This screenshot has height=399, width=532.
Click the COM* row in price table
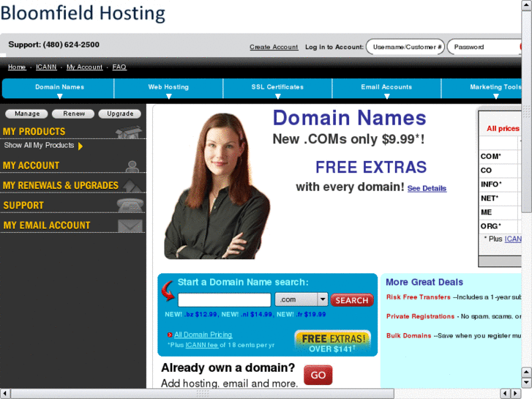pos(500,157)
